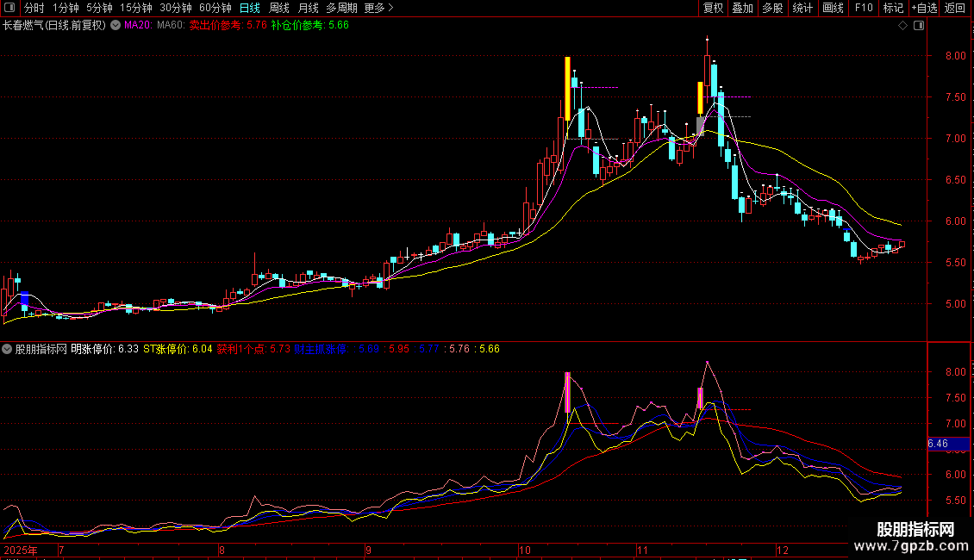This screenshot has height=560, width=974.
Task: Click the MA60 indicator label
Action: [171, 26]
